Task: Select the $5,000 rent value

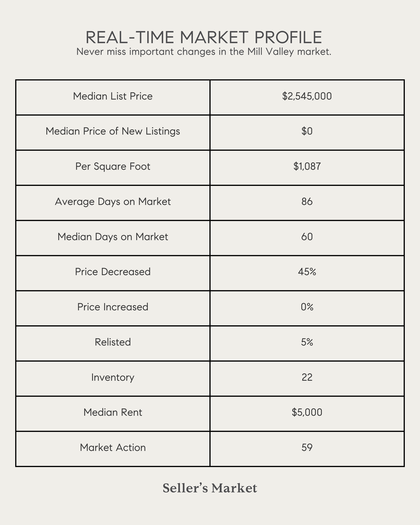Action: (307, 412)
